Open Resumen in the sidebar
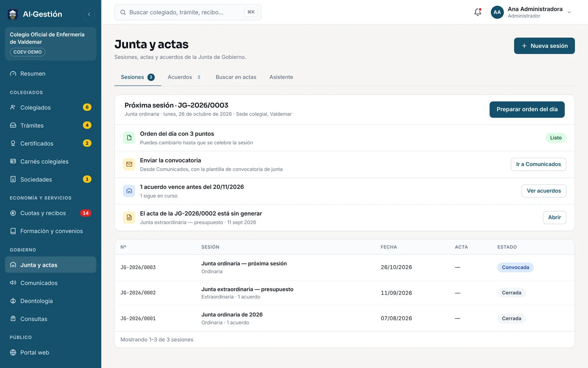 [x=51, y=74]
